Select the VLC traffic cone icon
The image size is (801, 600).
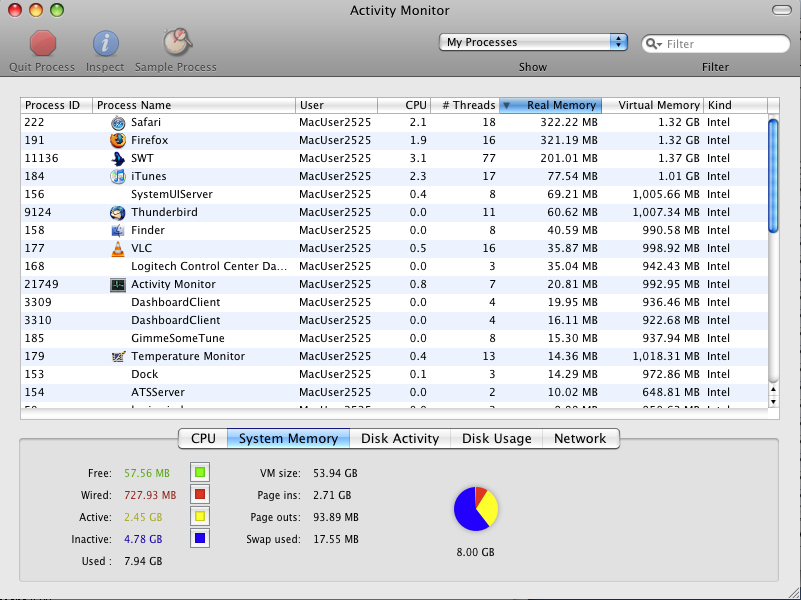click(118, 249)
